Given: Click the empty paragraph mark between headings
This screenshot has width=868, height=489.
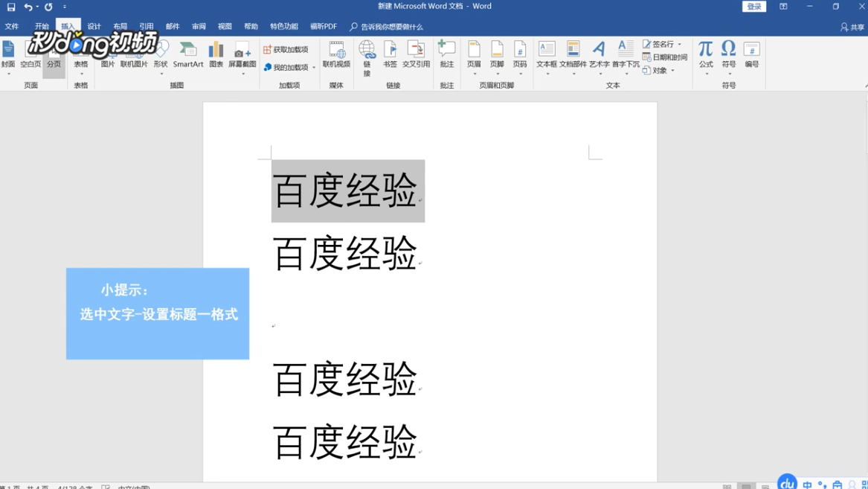Looking at the screenshot, I should (x=274, y=326).
